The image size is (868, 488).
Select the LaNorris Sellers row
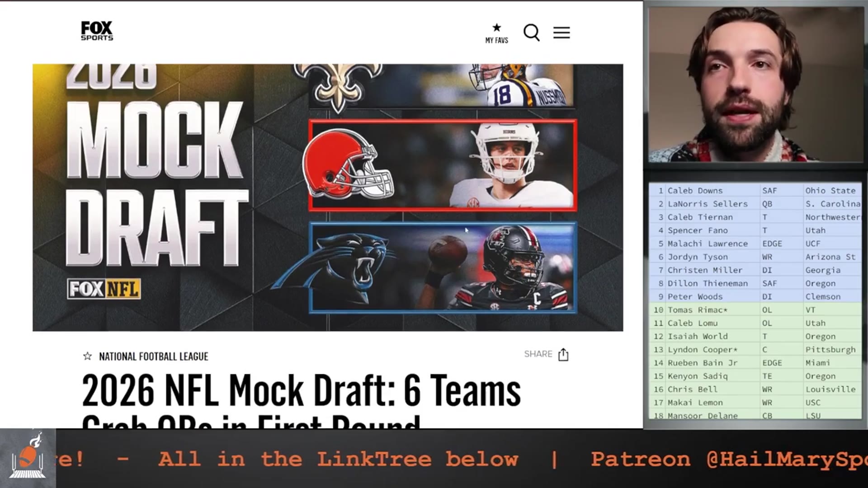[x=755, y=204]
